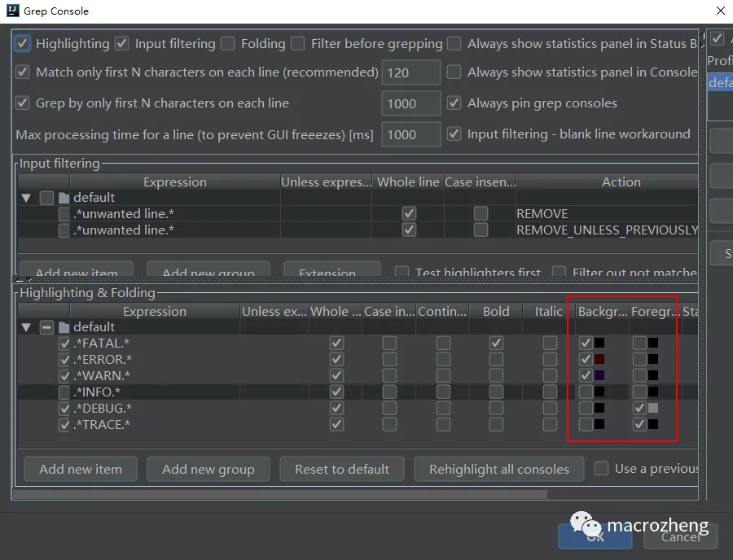
Task: Enable Always show statistics panel in Status Bar
Action: coord(454,43)
